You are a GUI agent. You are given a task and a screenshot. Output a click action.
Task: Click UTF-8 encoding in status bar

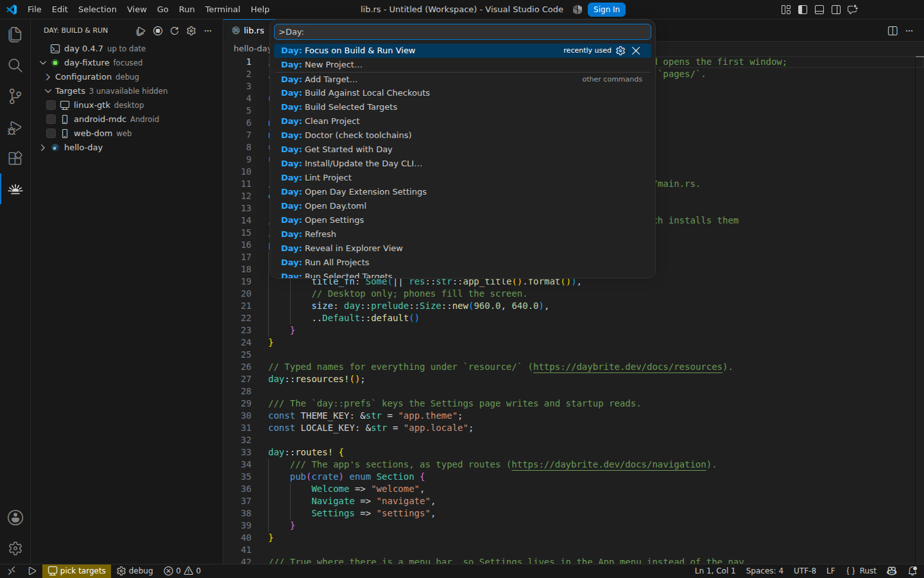click(805, 571)
